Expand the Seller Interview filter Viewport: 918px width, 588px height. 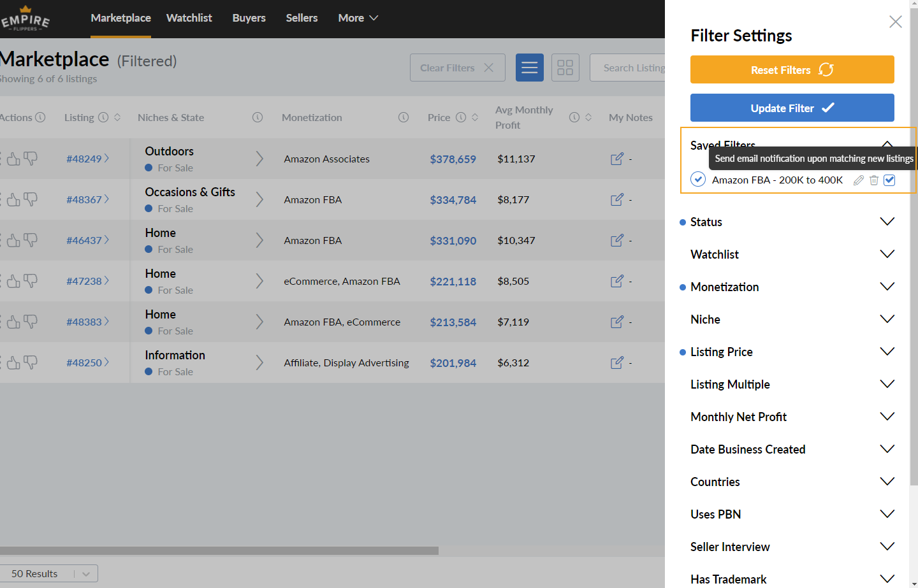pyautogui.click(x=887, y=547)
